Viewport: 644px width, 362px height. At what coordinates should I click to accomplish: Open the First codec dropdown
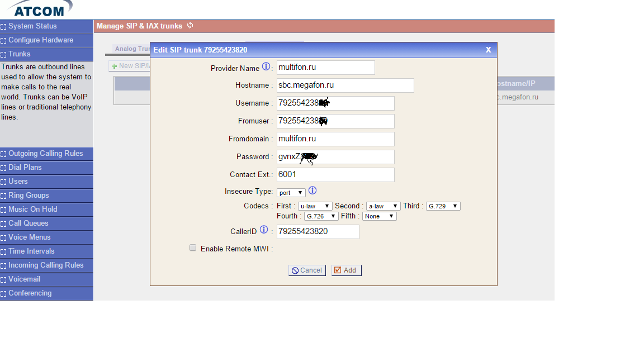click(315, 206)
